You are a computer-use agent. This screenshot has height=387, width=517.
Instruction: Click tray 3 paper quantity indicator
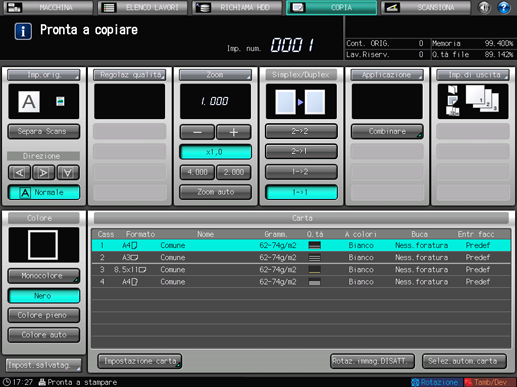coord(314,270)
